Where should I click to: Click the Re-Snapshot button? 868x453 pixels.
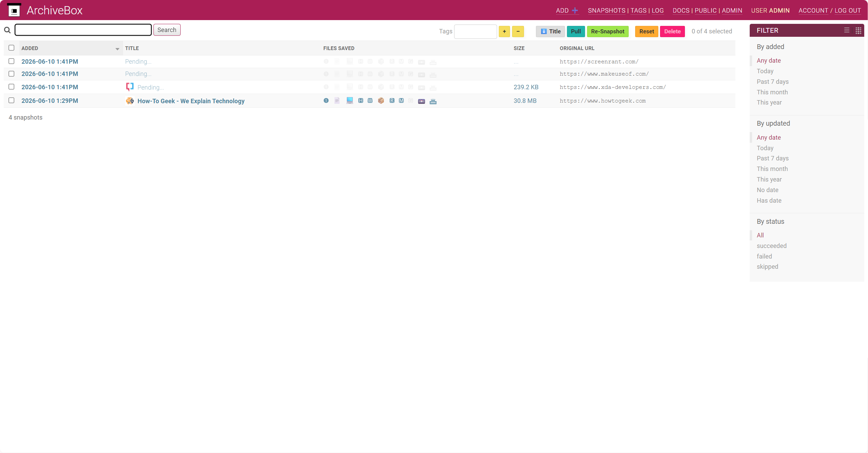pyautogui.click(x=608, y=31)
